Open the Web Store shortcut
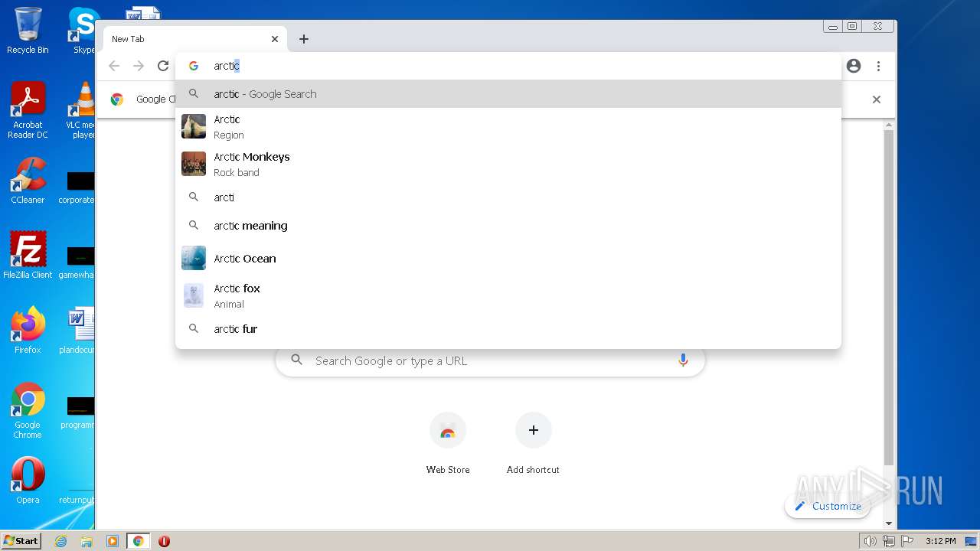Viewport: 980px width, 551px height. 448,443
